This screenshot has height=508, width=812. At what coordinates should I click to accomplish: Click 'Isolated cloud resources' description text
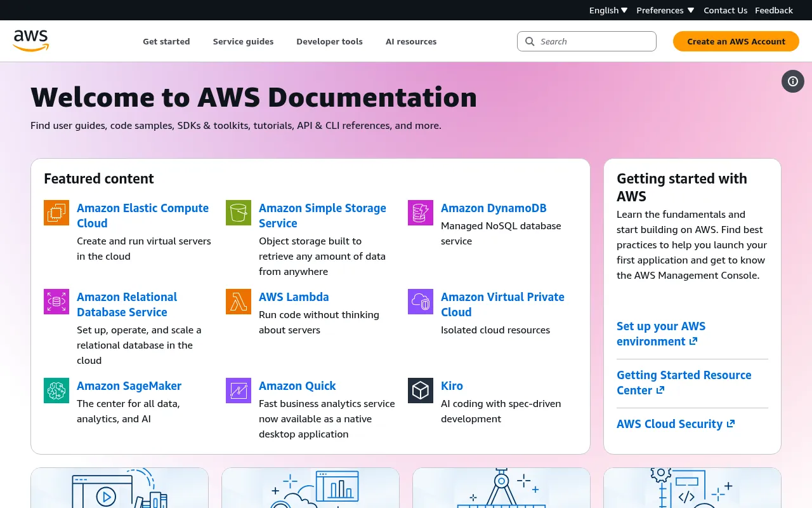[495, 330]
